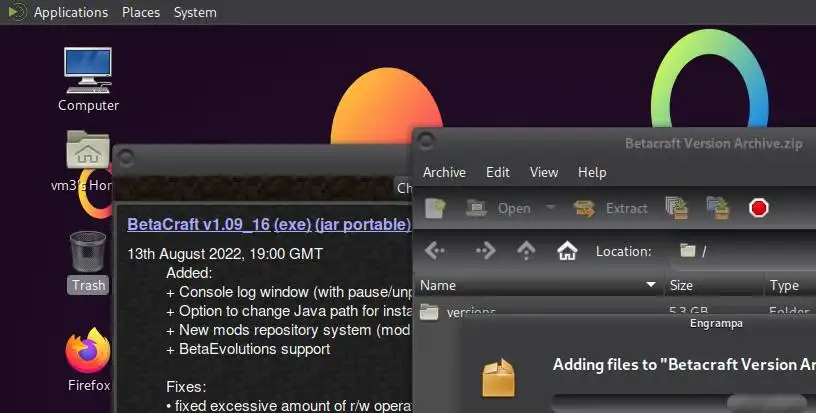Go forward with the right arrow icon
Viewport: 816px width, 413px height.
(x=486, y=251)
